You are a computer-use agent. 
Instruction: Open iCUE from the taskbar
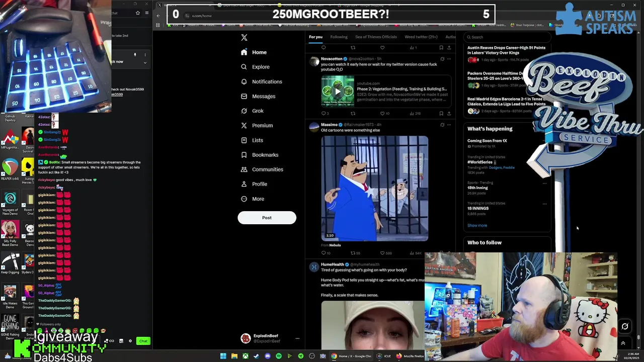tap(384, 356)
